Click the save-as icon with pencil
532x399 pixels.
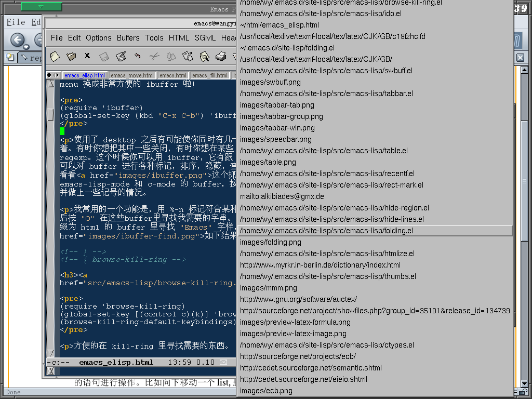tap(121, 56)
